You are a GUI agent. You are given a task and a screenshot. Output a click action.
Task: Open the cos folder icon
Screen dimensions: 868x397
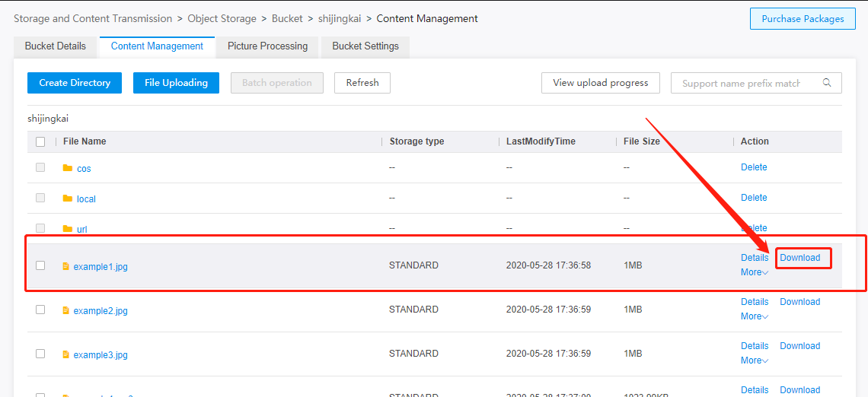click(x=68, y=168)
